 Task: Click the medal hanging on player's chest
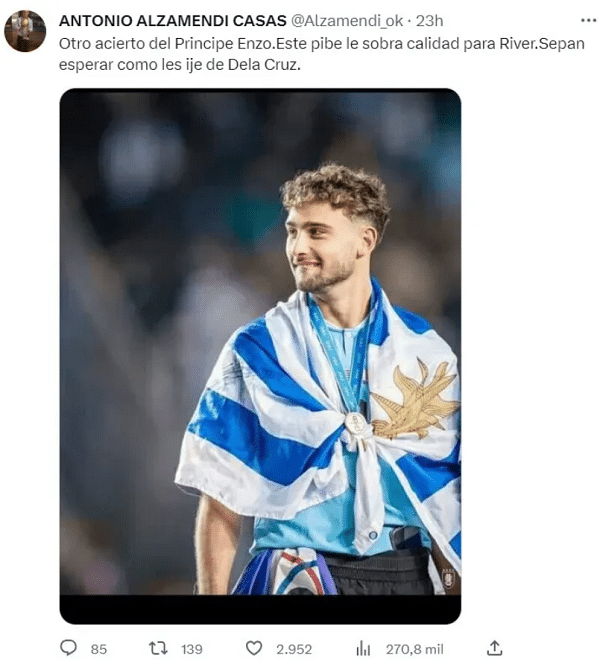coord(355,423)
